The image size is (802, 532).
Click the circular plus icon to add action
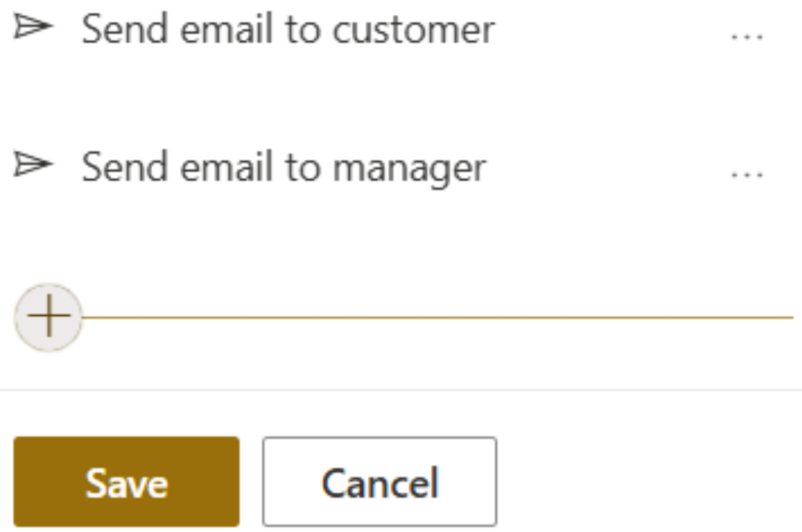49,317
